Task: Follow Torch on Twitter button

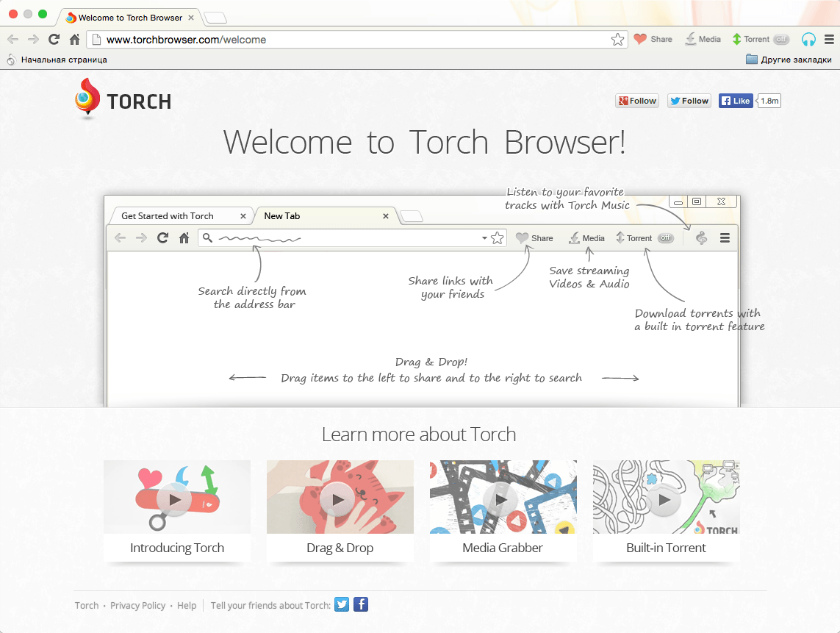Action: pos(689,101)
